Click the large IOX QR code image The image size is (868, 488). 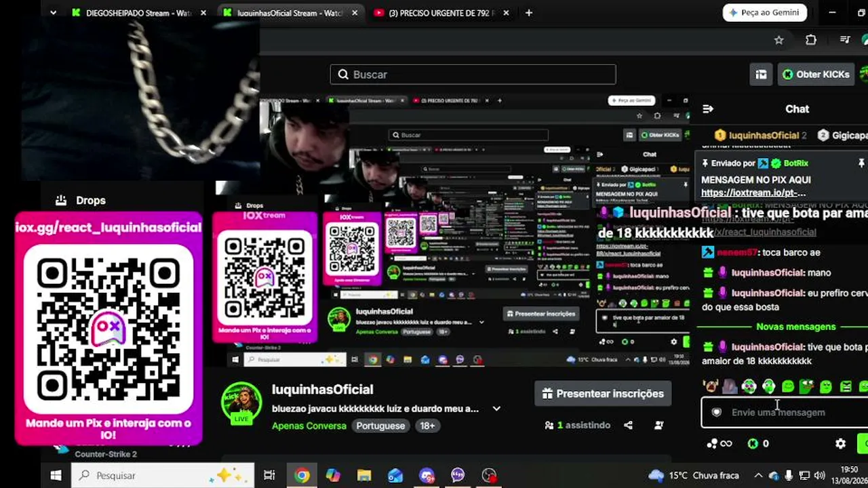point(108,329)
